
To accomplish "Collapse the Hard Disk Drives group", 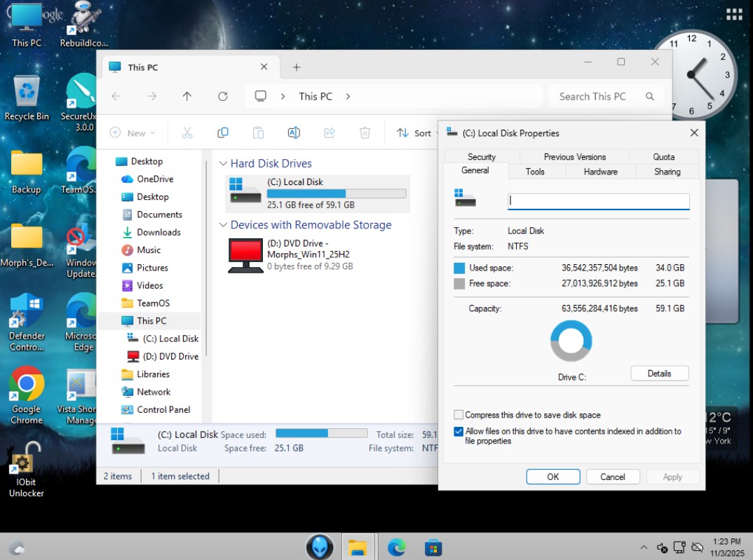I will click(223, 163).
